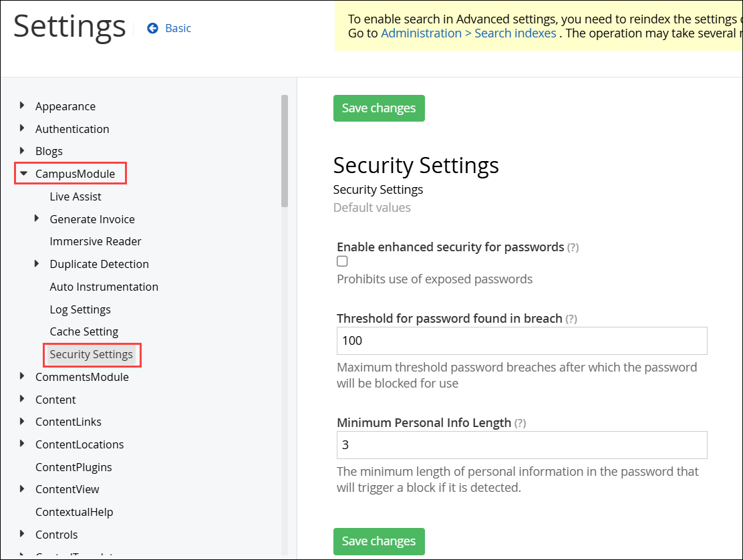This screenshot has height=560, width=743.
Task: Select Cache Setting item
Action: [84, 331]
